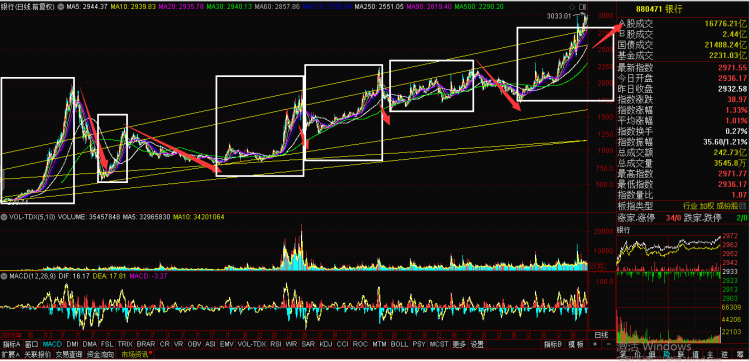
Task: Click the tall volume spike in VOL panel
Action: (x=301, y=246)
